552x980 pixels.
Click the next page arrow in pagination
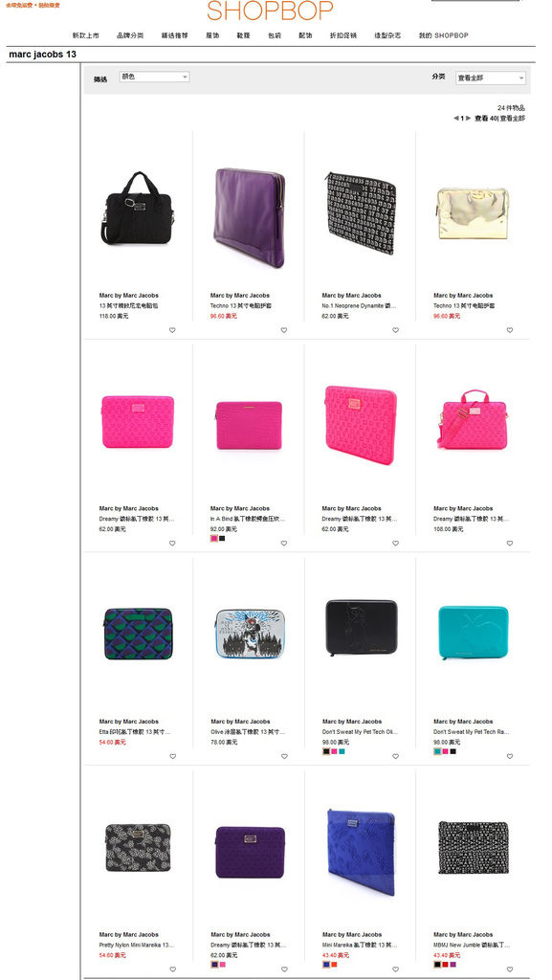[x=469, y=118]
